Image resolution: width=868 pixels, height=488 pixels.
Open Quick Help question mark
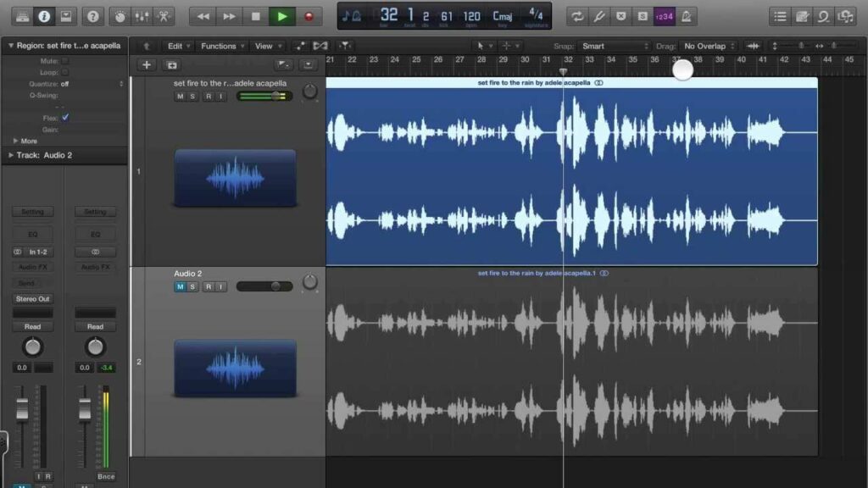coord(93,17)
